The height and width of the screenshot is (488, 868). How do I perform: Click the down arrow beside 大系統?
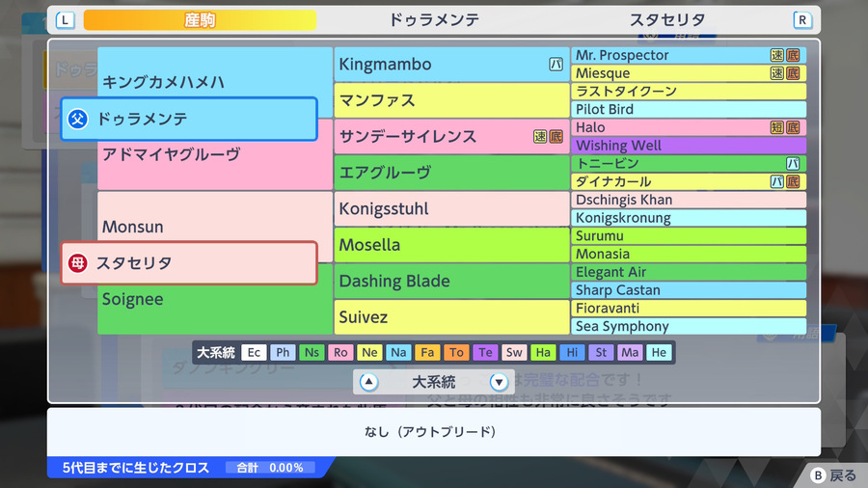[x=499, y=382]
